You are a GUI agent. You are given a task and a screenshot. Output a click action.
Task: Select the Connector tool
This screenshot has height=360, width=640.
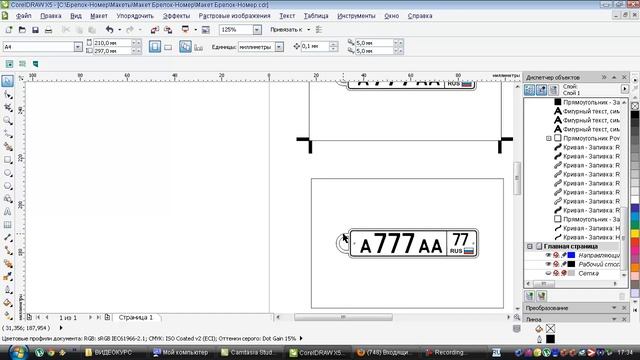[7, 251]
